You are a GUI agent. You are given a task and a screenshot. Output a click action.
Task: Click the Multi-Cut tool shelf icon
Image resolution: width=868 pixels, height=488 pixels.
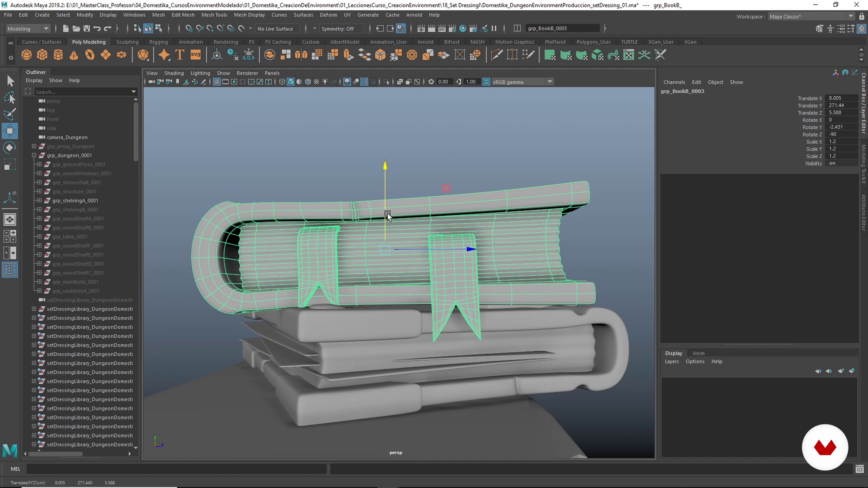pyautogui.click(x=496, y=54)
